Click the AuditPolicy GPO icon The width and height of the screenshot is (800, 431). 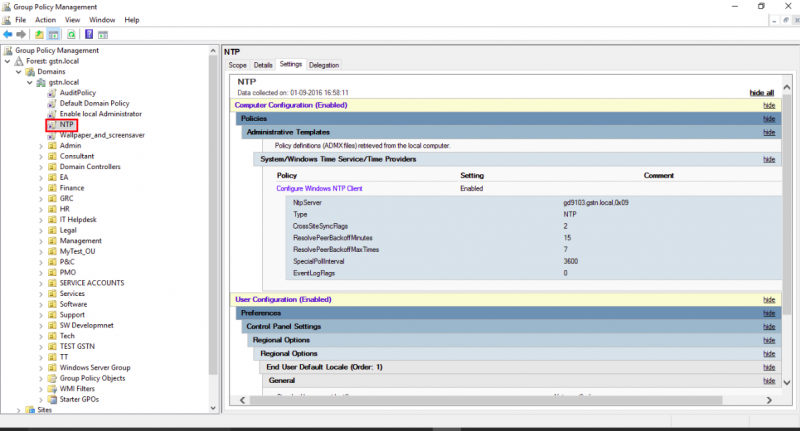[x=52, y=93]
